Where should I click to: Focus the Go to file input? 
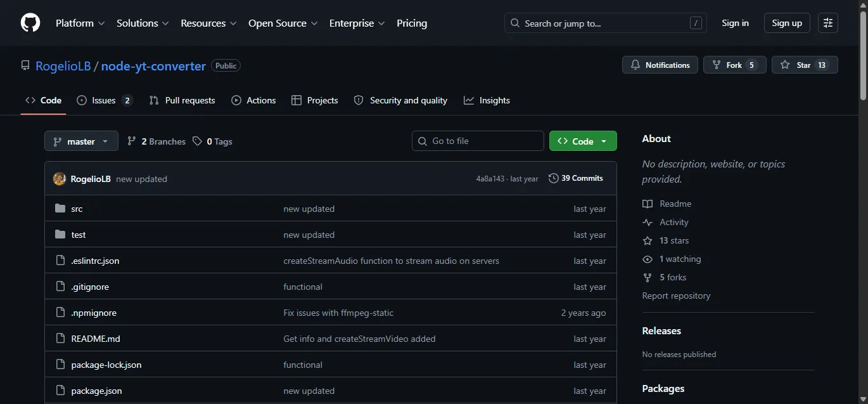tap(478, 141)
